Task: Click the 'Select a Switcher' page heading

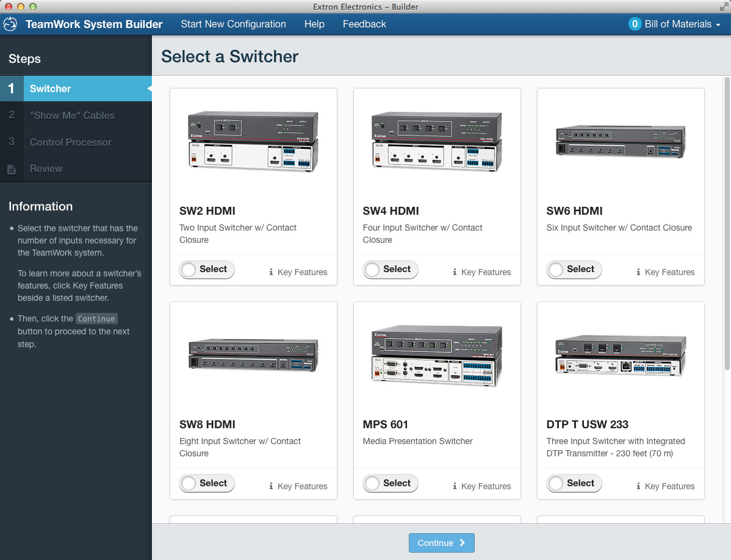Action: pyautogui.click(x=230, y=56)
